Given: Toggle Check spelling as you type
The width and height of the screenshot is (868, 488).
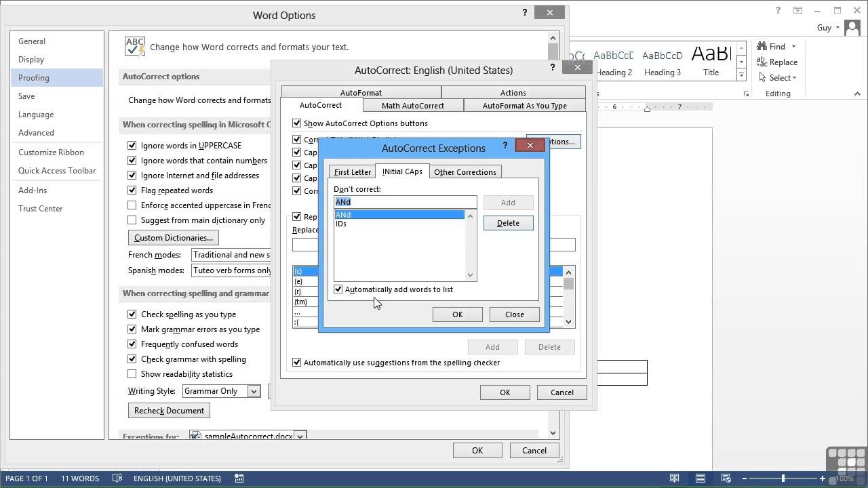Looking at the screenshot, I should [x=132, y=314].
